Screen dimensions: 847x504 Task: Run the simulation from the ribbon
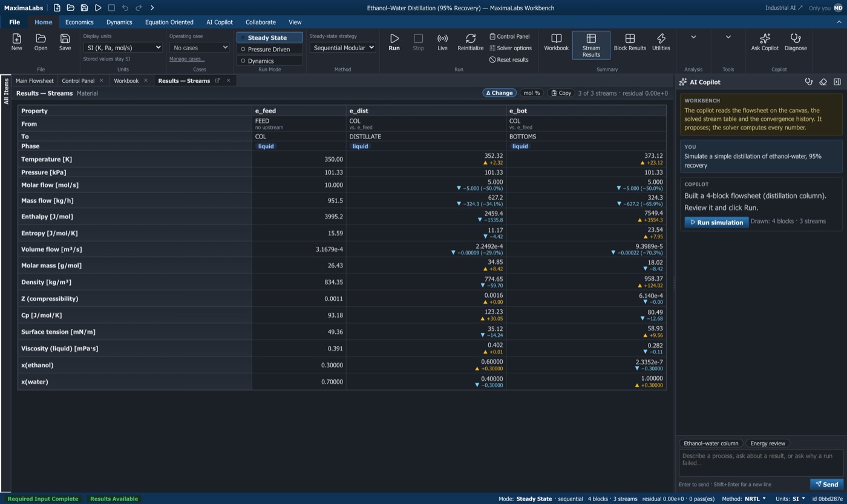click(394, 42)
